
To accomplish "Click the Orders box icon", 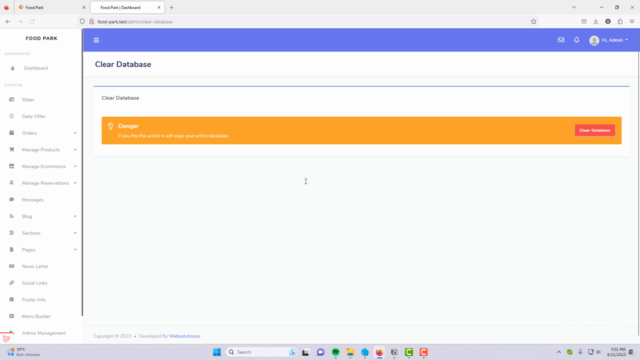I will [x=11, y=133].
